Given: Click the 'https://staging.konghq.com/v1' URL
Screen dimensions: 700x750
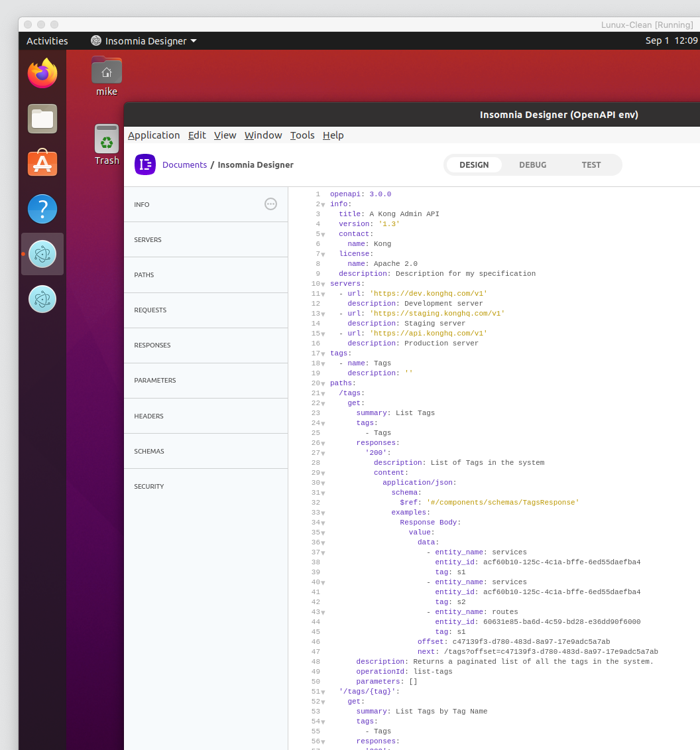Looking at the screenshot, I should pyautogui.click(x=437, y=313).
